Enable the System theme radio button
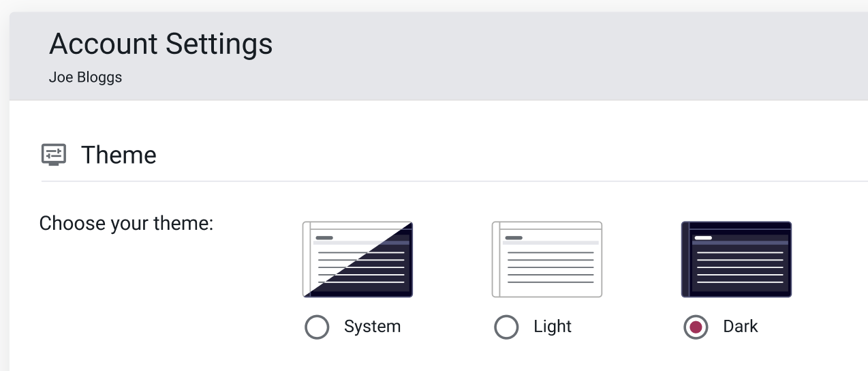The height and width of the screenshot is (371, 868). point(317,327)
